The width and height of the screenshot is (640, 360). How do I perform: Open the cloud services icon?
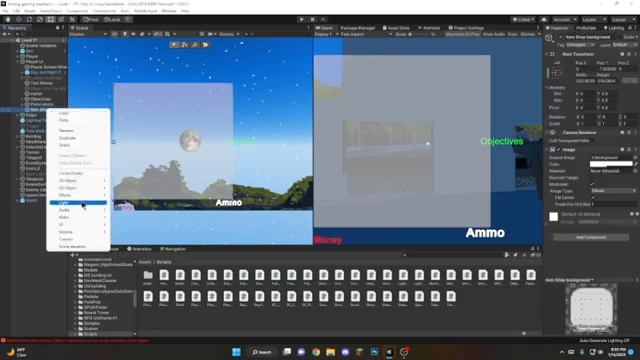(544, 19)
